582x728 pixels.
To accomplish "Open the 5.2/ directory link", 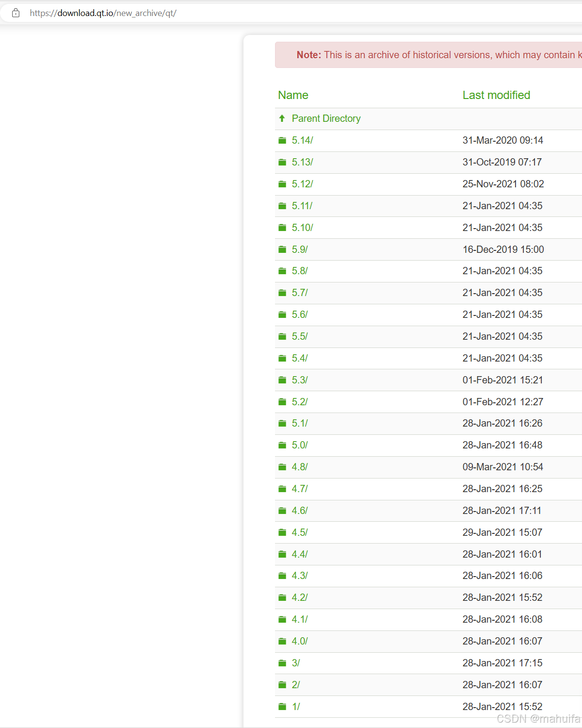I will (300, 402).
